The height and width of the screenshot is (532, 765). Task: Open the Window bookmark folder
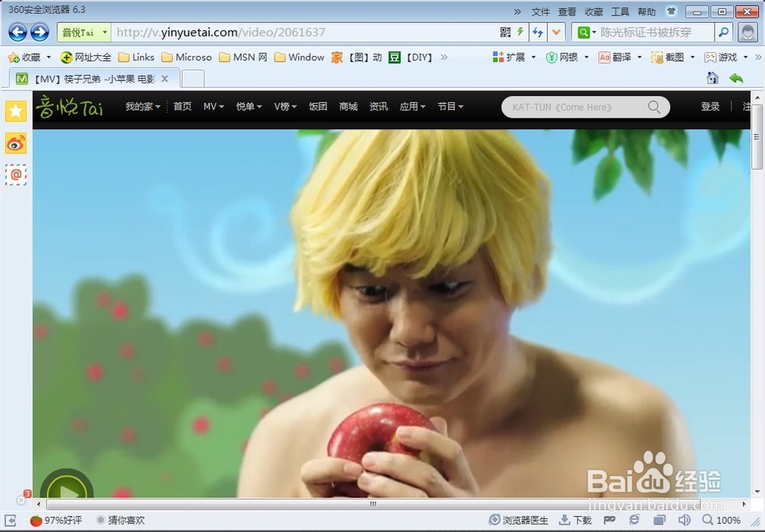(x=299, y=57)
